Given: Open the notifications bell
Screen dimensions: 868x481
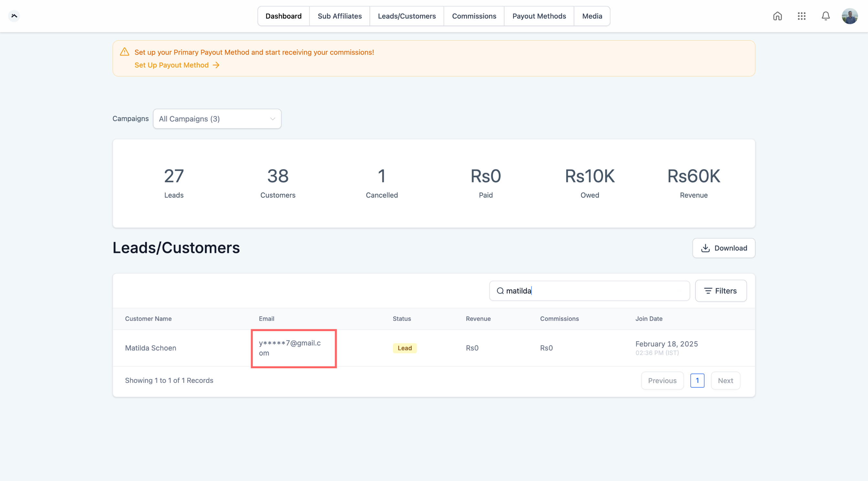Looking at the screenshot, I should coord(826,16).
